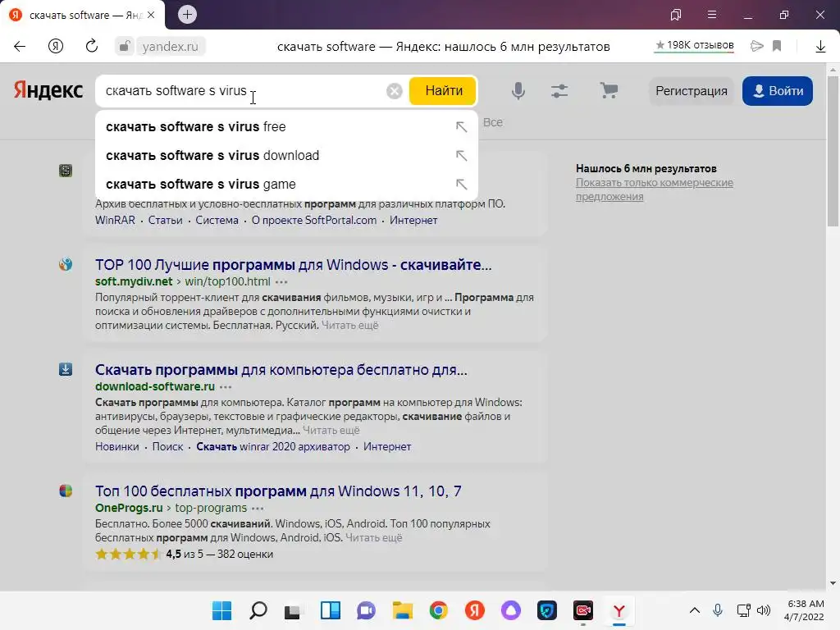Open a new tab with plus button
840x630 pixels.
pyautogui.click(x=187, y=15)
